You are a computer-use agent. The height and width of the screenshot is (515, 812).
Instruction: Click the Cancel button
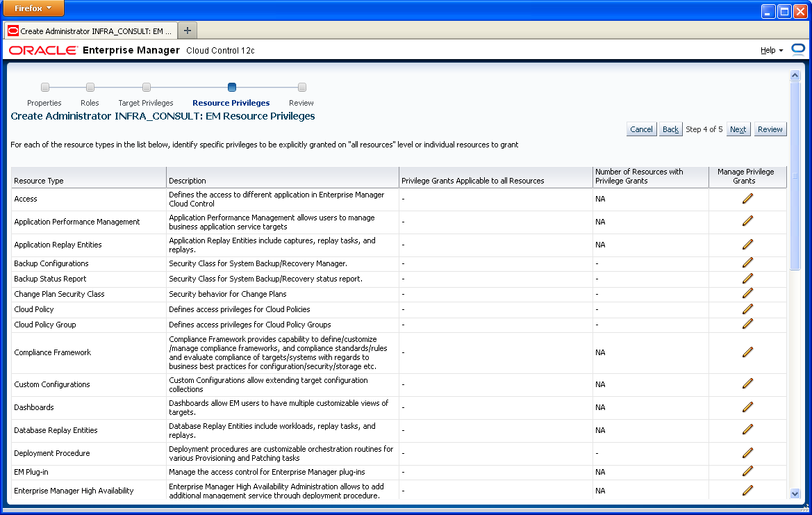(641, 129)
